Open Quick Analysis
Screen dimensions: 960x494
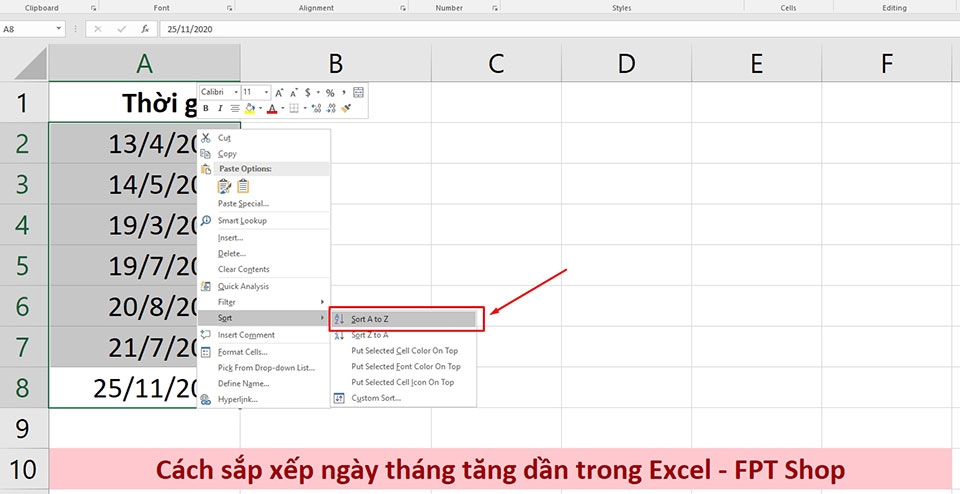pos(263,286)
